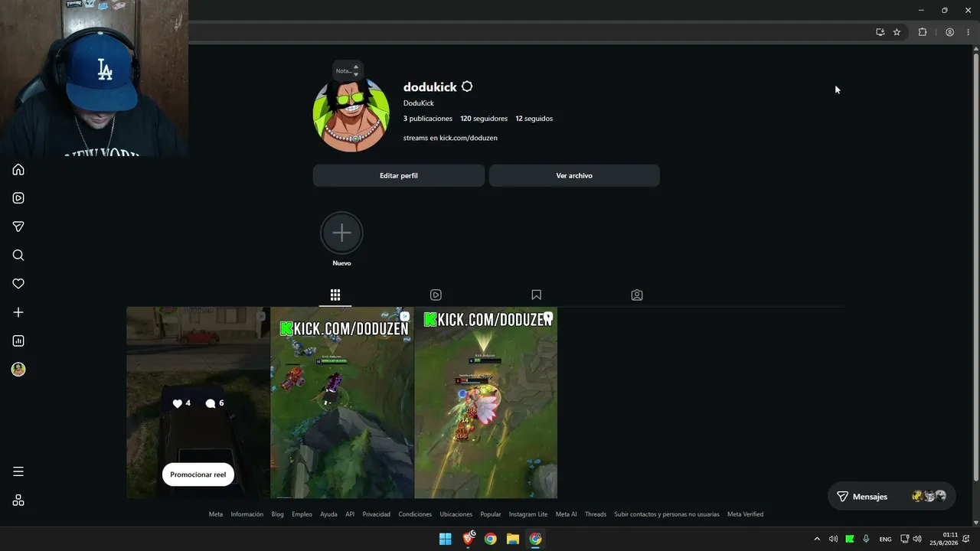Viewport: 980px width, 551px height.
Task: Open the More hamburger menu in sidebar
Action: pyautogui.click(x=18, y=471)
